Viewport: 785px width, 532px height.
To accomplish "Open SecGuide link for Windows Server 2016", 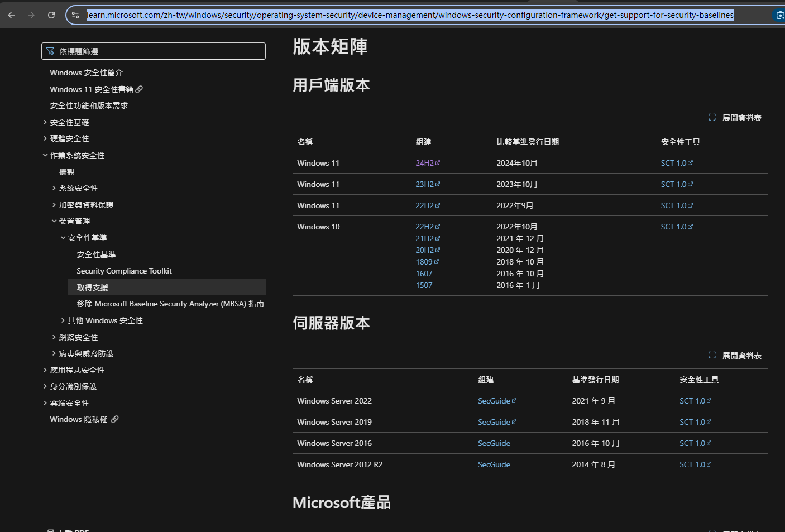I will (494, 443).
